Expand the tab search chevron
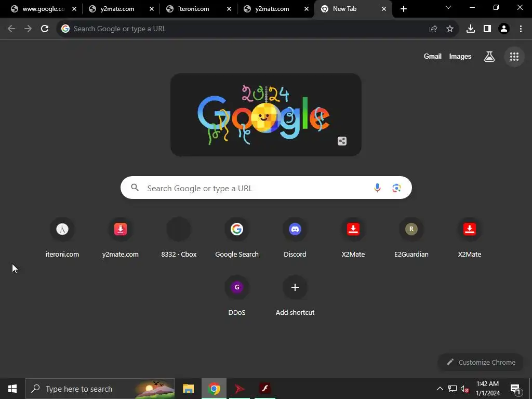Image resolution: width=532 pixels, height=399 pixels. tap(448, 7)
